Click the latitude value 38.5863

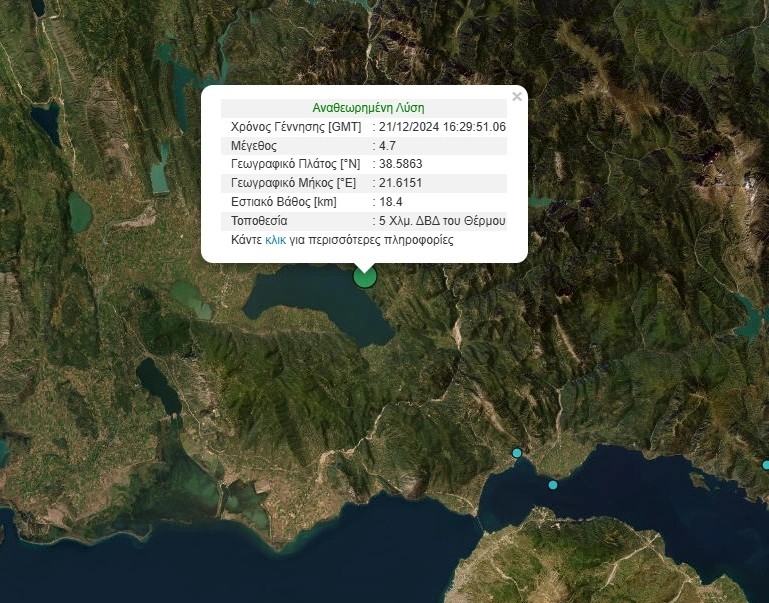point(402,164)
